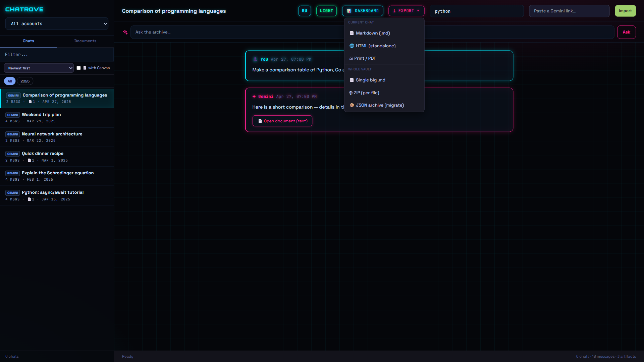Click artifact icon on Quick dinner recipe row

(29, 161)
